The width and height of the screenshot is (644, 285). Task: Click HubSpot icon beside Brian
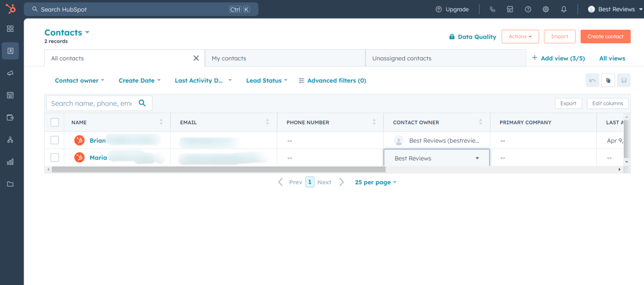point(79,140)
